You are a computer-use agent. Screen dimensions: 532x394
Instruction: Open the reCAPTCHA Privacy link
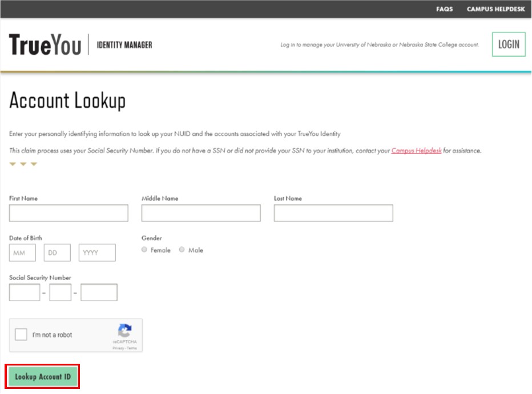(x=118, y=348)
